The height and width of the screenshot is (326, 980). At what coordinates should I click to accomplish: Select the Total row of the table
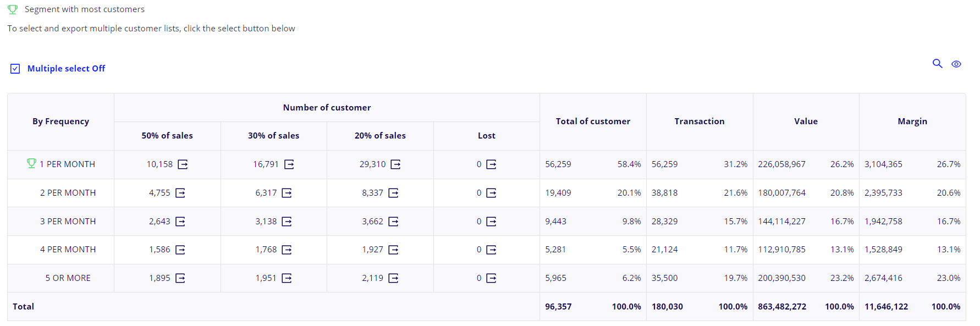pos(23,306)
